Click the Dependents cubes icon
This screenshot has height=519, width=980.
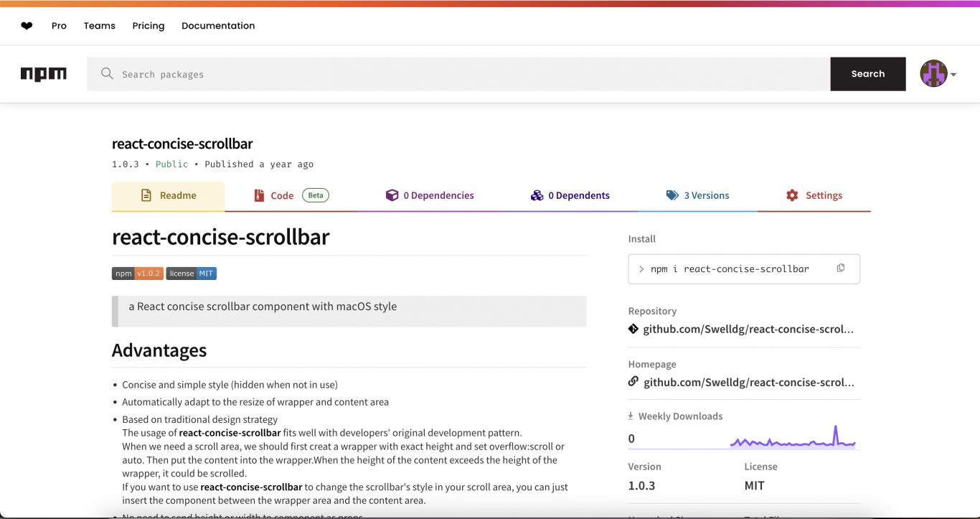[x=537, y=195]
